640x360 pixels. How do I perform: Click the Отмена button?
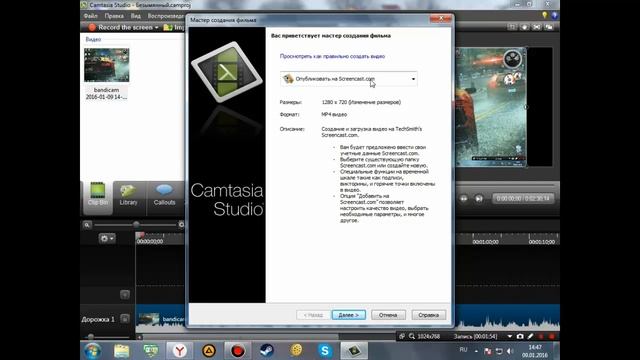click(x=388, y=315)
